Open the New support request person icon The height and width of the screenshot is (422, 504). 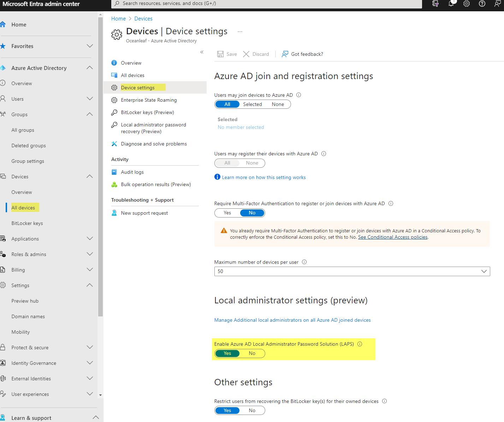click(x=114, y=213)
